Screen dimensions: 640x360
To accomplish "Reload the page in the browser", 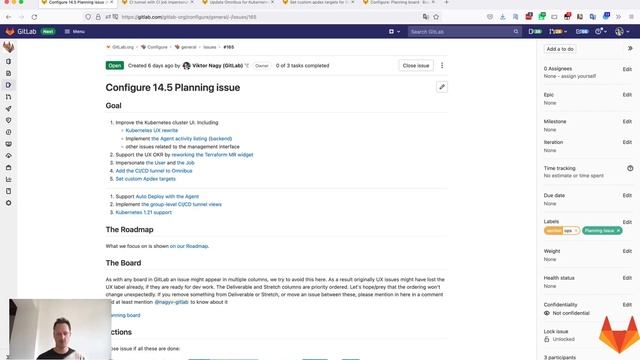I will tap(34, 17).
